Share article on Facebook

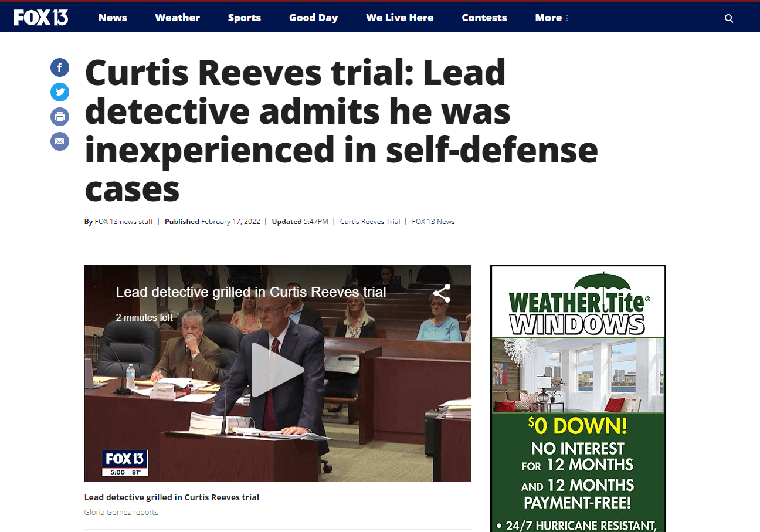60,67
